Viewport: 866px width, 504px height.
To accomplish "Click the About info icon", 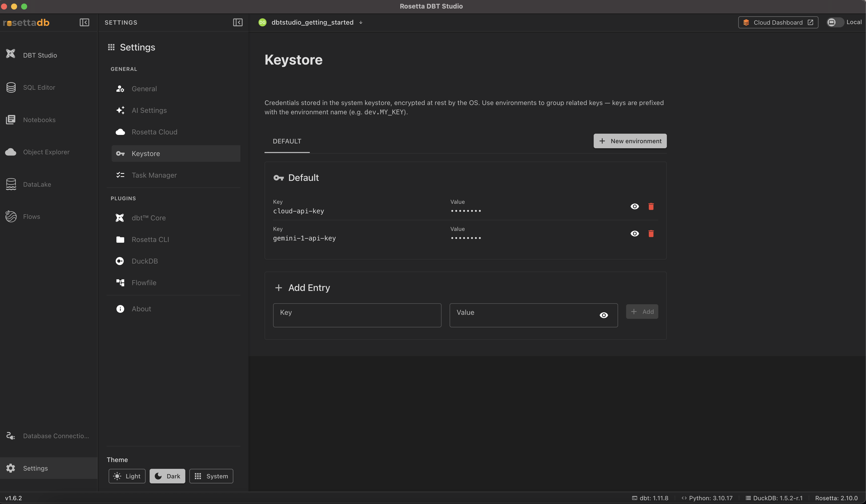I will [x=120, y=309].
